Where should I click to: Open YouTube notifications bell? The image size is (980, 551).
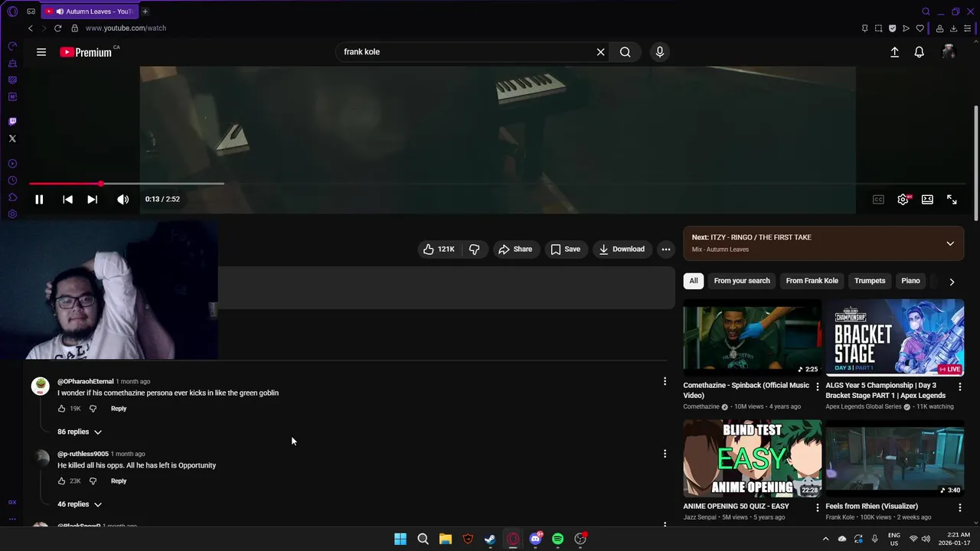click(x=919, y=52)
